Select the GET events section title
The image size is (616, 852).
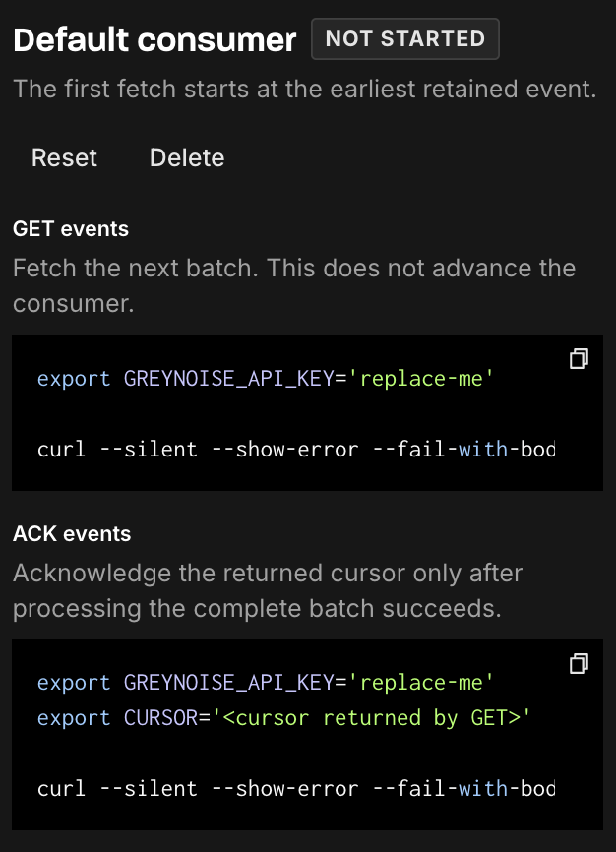71,229
